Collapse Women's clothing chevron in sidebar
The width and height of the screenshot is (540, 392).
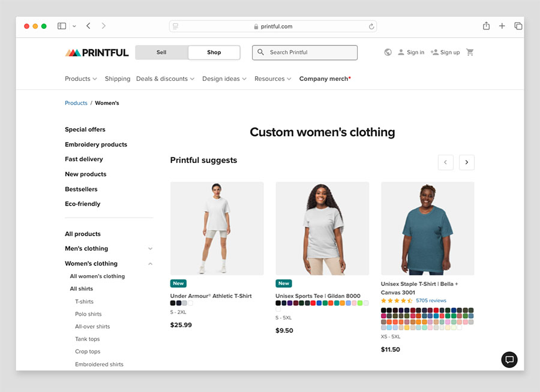tap(150, 264)
